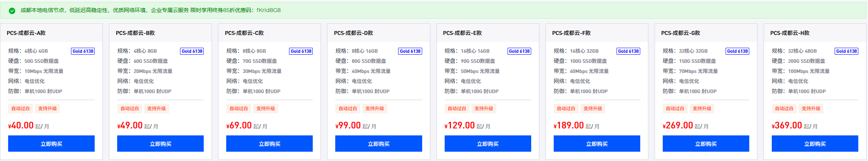The height and width of the screenshot is (161, 868).
Task: Buy the PCS·成都云-F款 server
Action: click(x=597, y=144)
